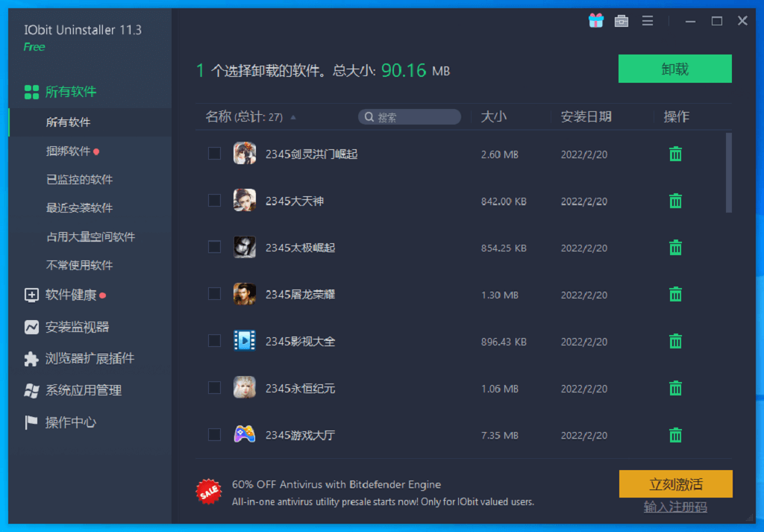This screenshot has width=764, height=532.
Task: Open the hamburger menu at top right
Action: click(x=648, y=20)
